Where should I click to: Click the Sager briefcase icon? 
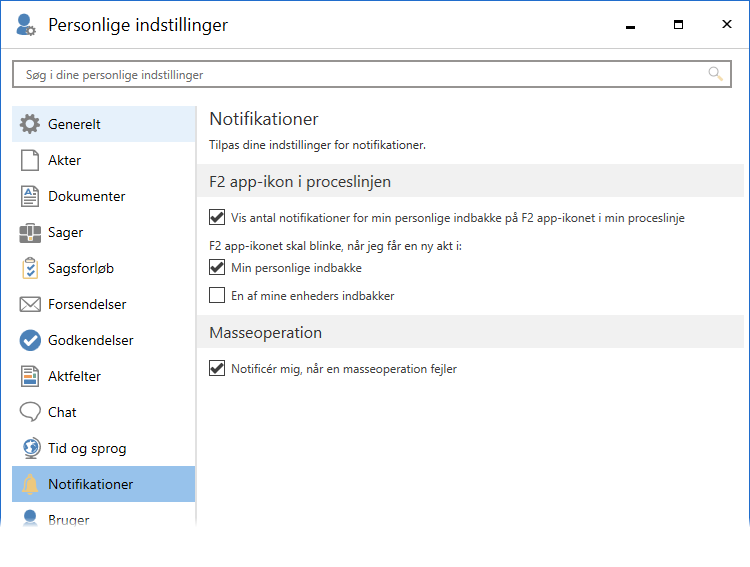(30, 233)
